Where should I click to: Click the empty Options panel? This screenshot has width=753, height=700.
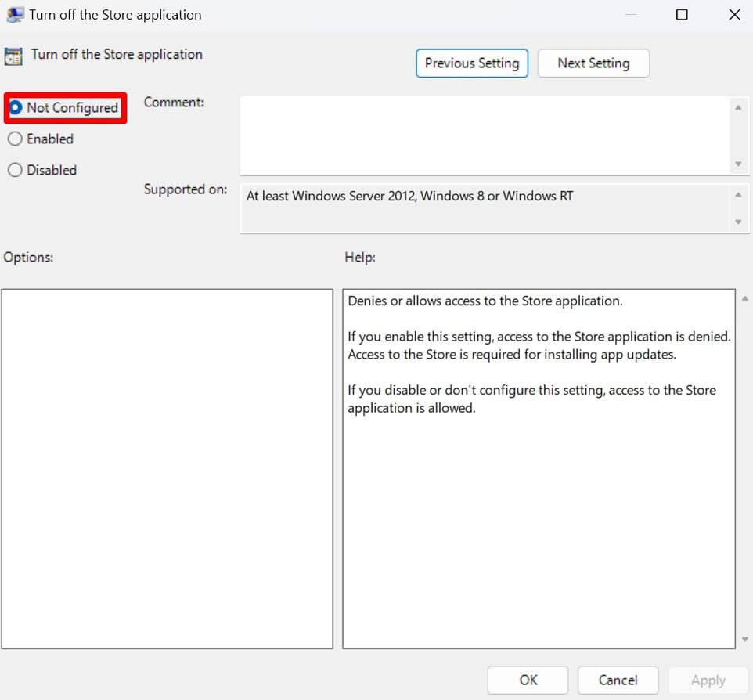(x=168, y=469)
